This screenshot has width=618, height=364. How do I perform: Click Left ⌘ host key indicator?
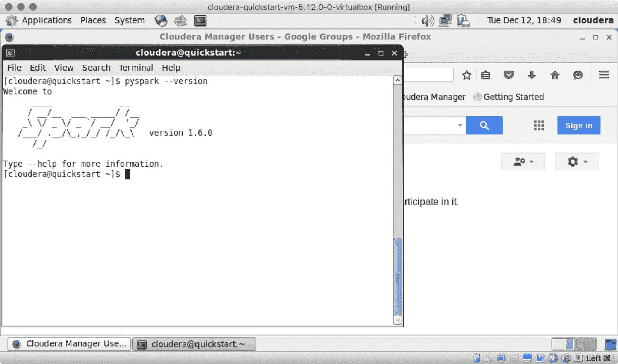(x=599, y=358)
